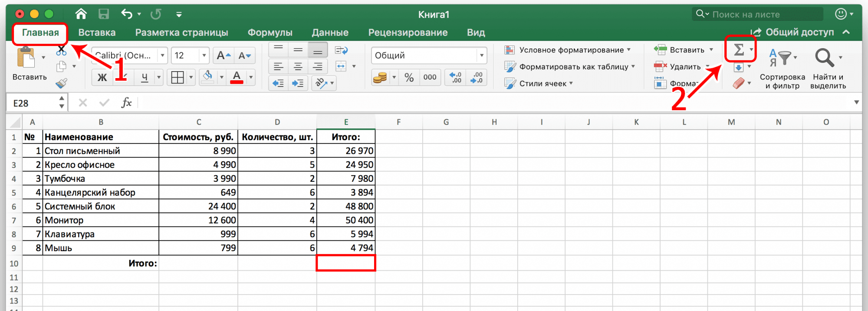The image size is (868, 311).
Task: Collapse the ribbon with chevron
Action: [x=846, y=32]
